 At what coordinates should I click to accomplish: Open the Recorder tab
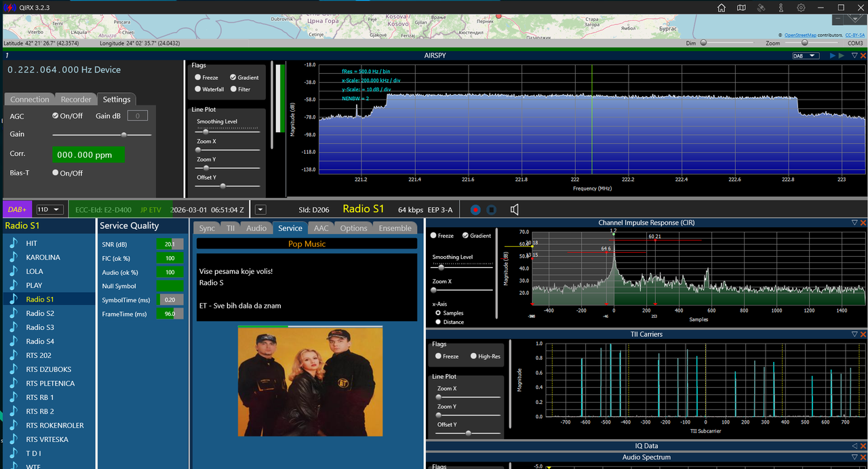[x=76, y=99]
